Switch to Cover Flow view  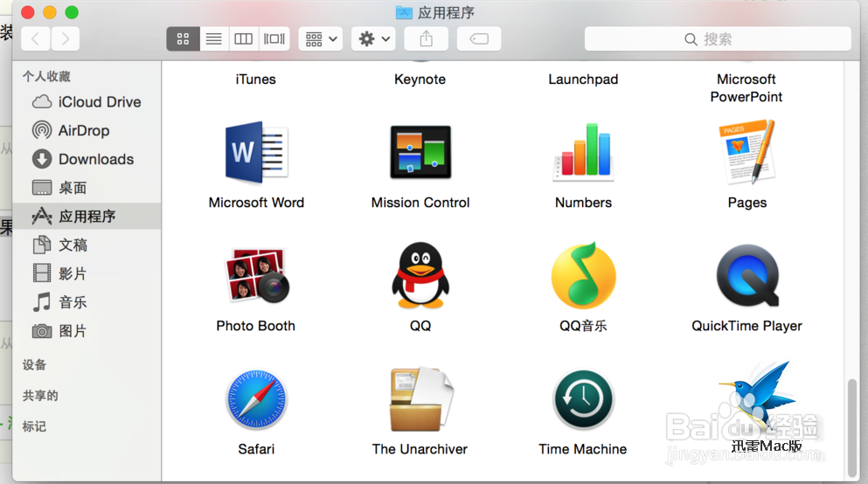click(274, 38)
